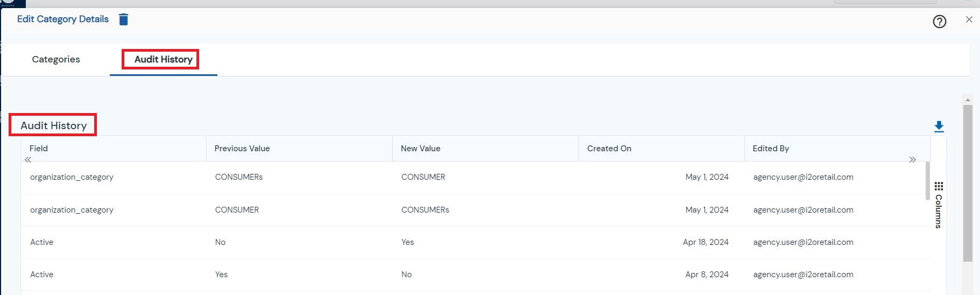
Task: Open help via question mark icon
Action: click(x=940, y=22)
